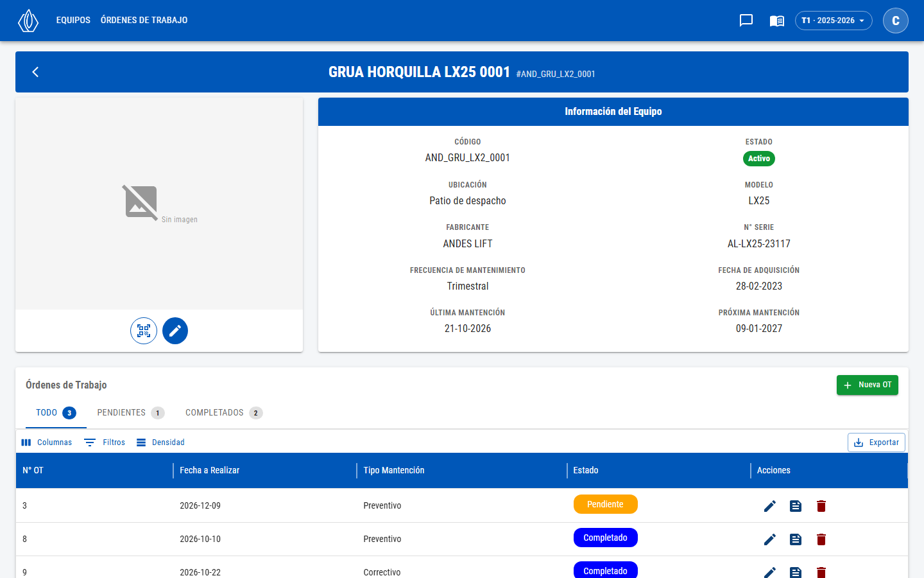Click next maintenance date 09-01-2027

(759, 329)
